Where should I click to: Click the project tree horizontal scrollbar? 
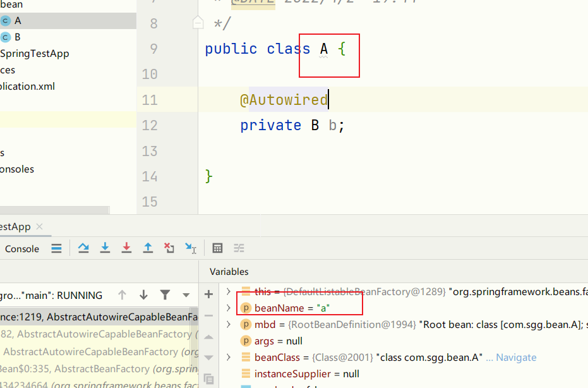click(54, 210)
